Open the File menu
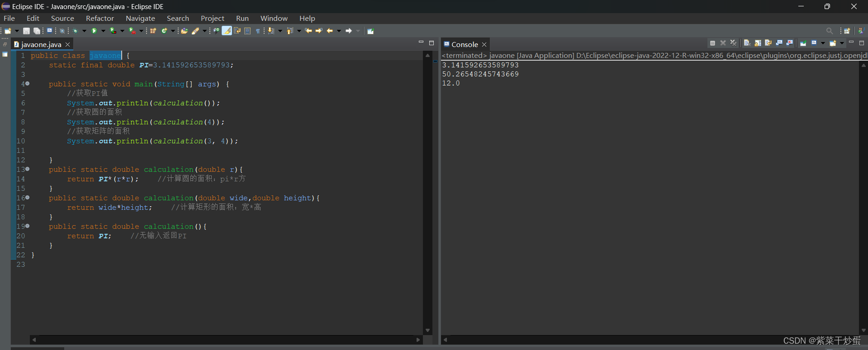The width and height of the screenshot is (868, 350). point(9,18)
